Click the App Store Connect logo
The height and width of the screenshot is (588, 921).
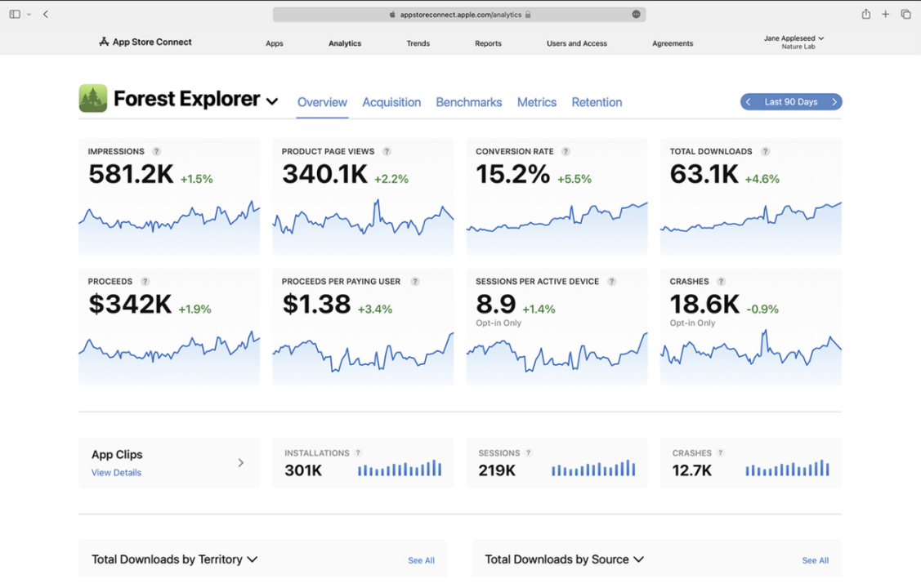145,42
